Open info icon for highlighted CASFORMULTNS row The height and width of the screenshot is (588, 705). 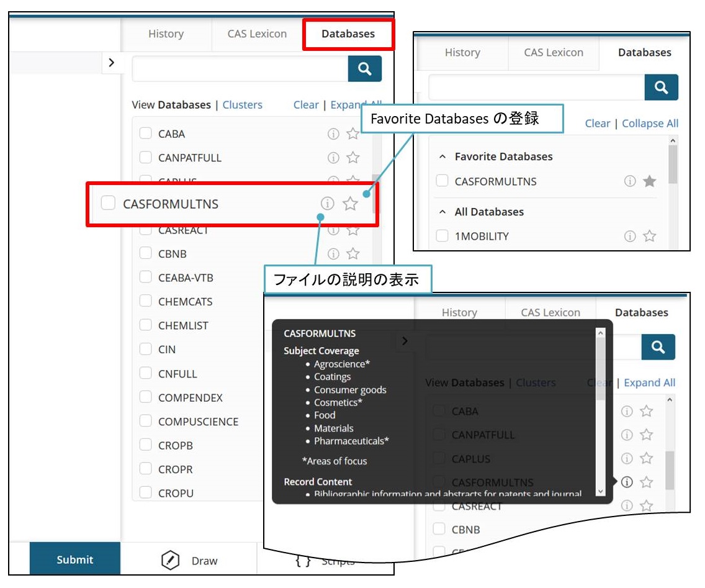point(327,204)
